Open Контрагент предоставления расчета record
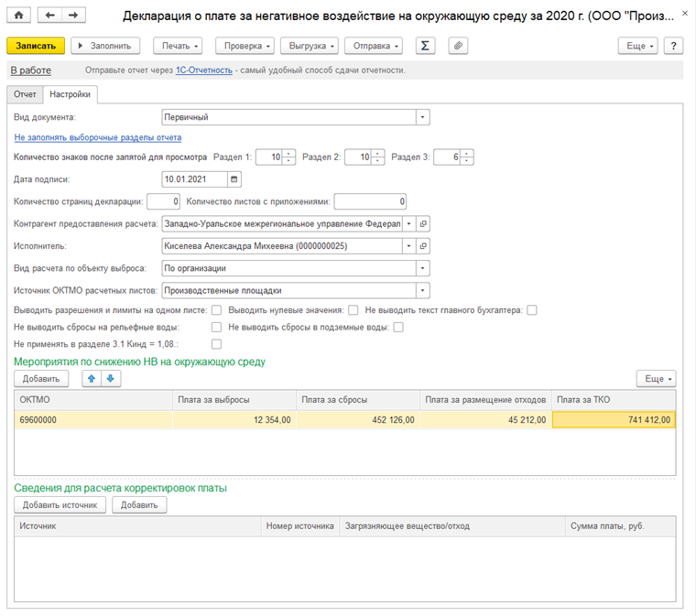The width and height of the screenshot is (696, 616). point(423,224)
